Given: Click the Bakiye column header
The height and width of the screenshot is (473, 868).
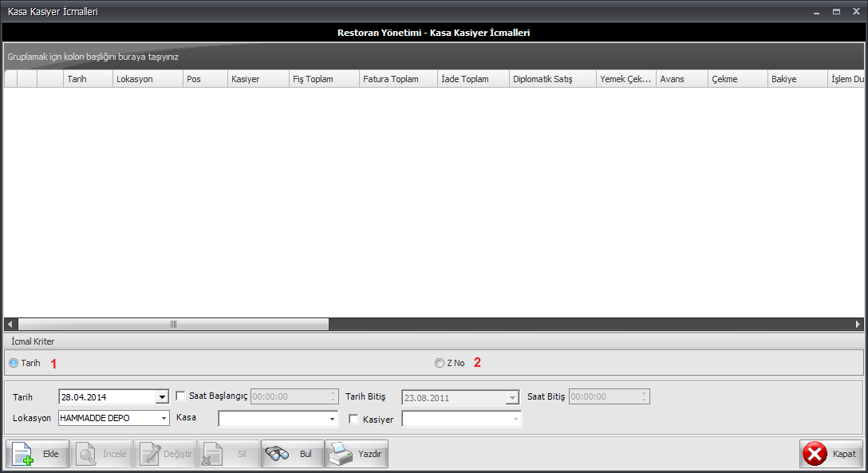Looking at the screenshot, I should (x=798, y=79).
